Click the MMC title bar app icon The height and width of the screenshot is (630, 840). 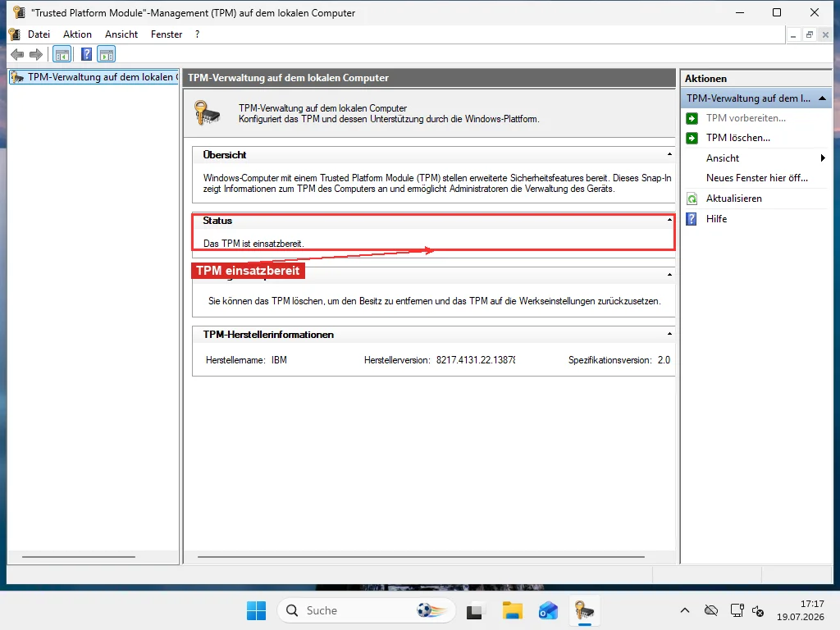19,12
